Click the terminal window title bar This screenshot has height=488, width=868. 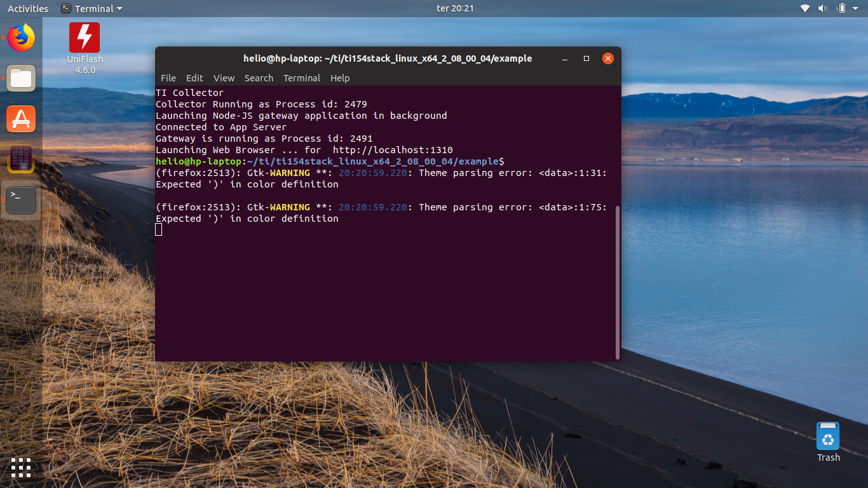388,58
